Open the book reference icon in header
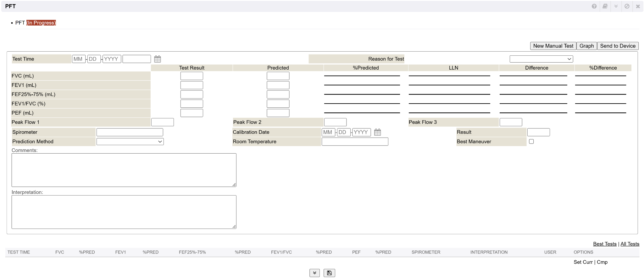Image resolution: width=644 pixels, height=278 pixels. tap(605, 6)
